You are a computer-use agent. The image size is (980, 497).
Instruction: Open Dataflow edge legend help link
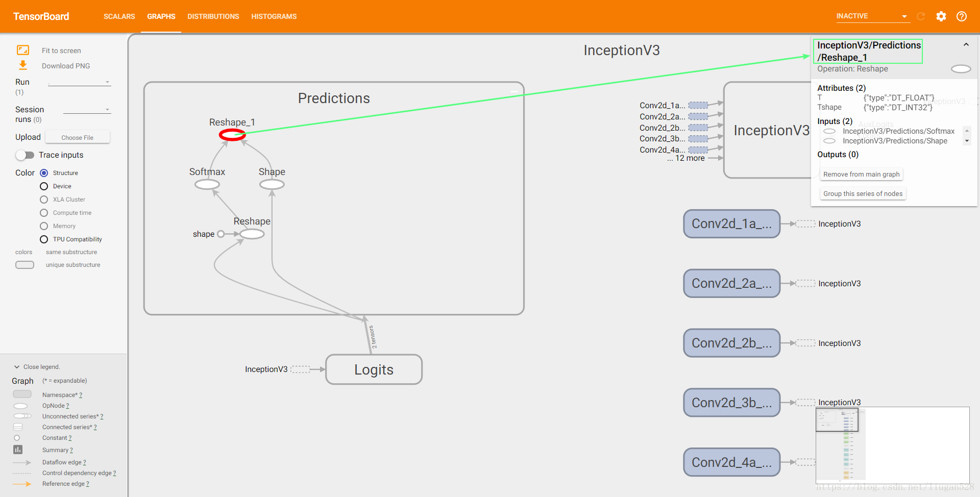[84, 462]
